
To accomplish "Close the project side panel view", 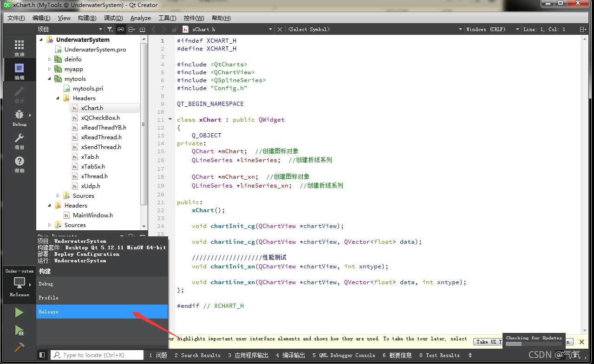I will tap(142, 29).
